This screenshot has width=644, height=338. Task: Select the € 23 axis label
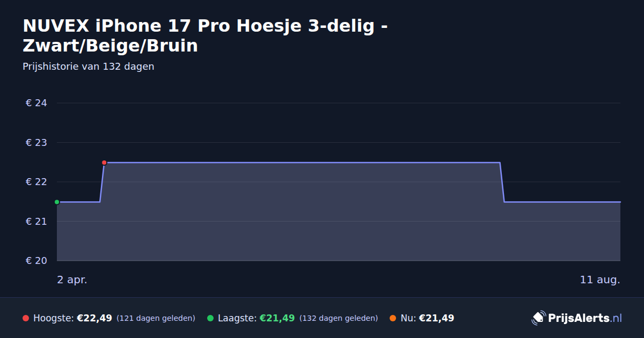36,143
